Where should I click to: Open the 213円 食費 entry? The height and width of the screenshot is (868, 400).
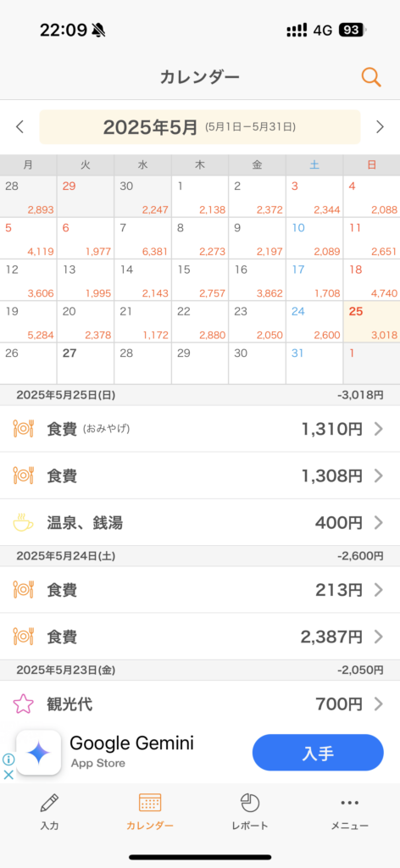(x=200, y=590)
